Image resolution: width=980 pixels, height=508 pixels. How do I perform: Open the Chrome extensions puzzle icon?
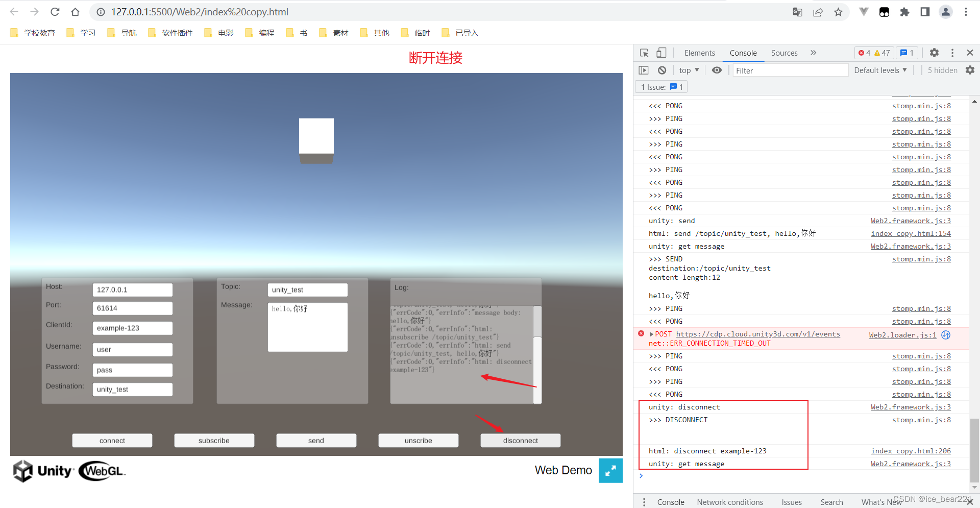click(x=904, y=12)
